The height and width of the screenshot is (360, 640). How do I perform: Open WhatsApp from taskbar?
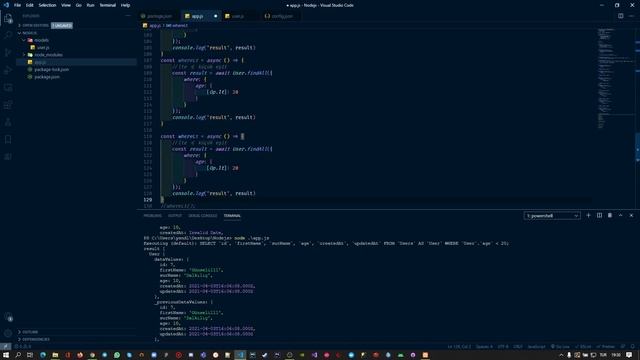(117, 355)
